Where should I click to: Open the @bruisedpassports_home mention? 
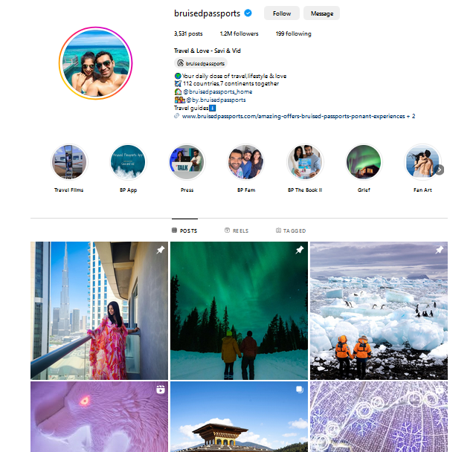pyautogui.click(x=217, y=91)
